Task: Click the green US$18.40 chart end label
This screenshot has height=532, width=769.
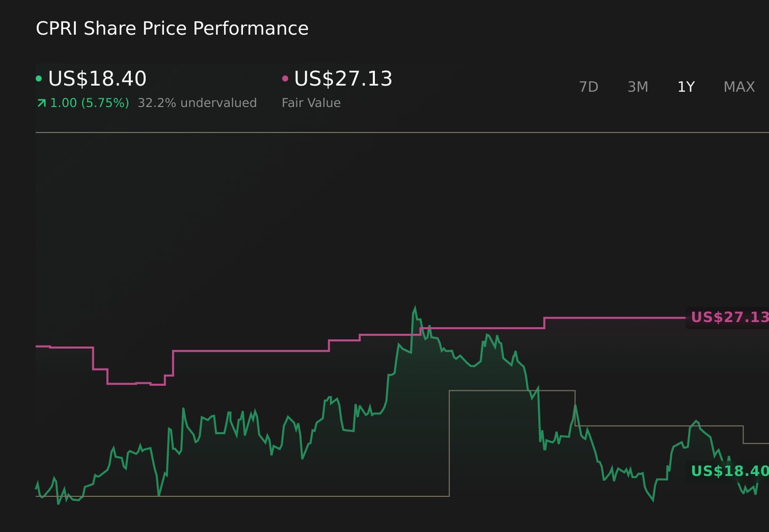Action: (x=729, y=471)
